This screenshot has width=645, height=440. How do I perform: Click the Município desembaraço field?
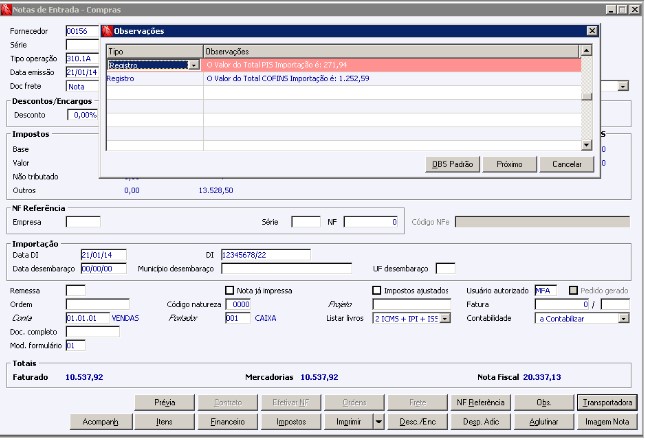point(286,269)
